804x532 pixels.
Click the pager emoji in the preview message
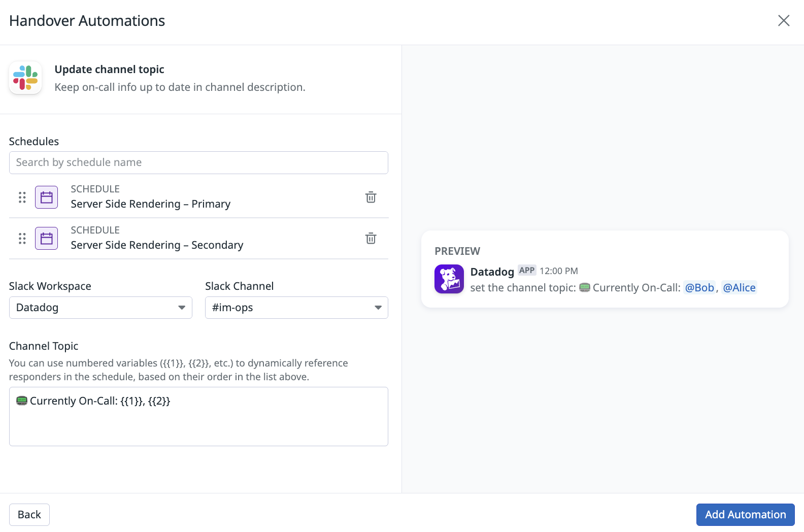coord(585,288)
